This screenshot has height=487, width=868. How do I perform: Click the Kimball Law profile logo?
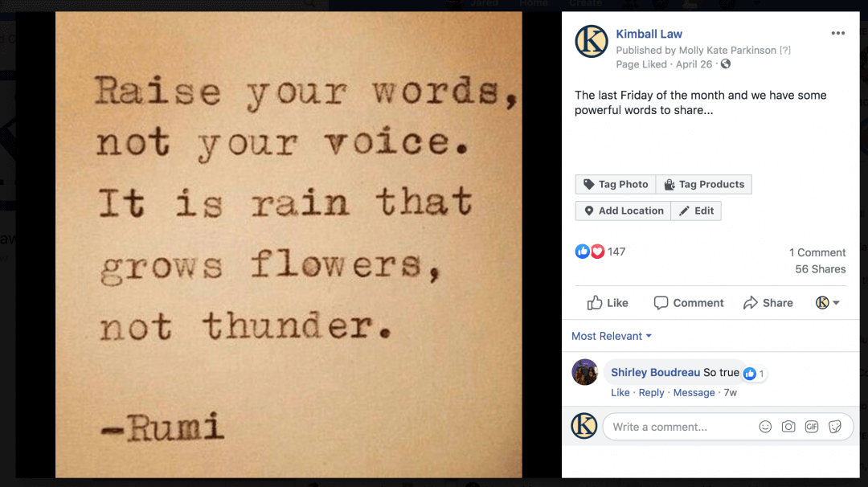(x=592, y=42)
